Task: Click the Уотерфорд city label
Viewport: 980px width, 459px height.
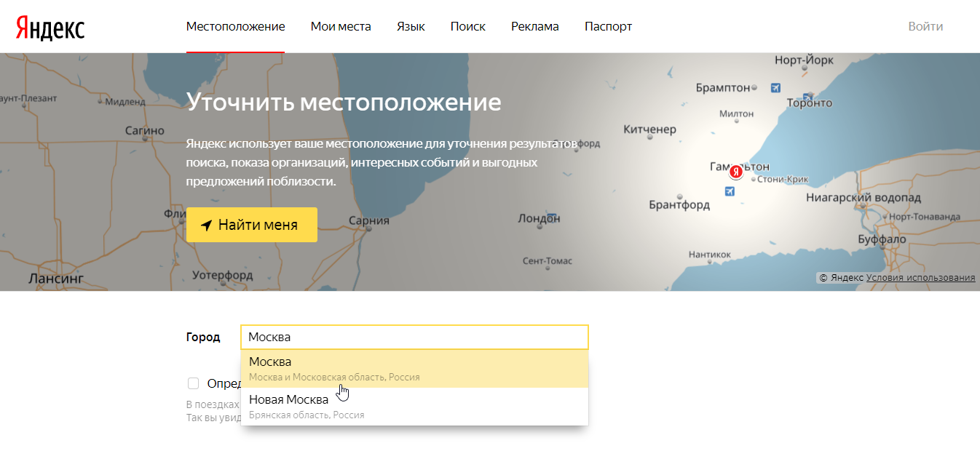Action: click(223, 275)
